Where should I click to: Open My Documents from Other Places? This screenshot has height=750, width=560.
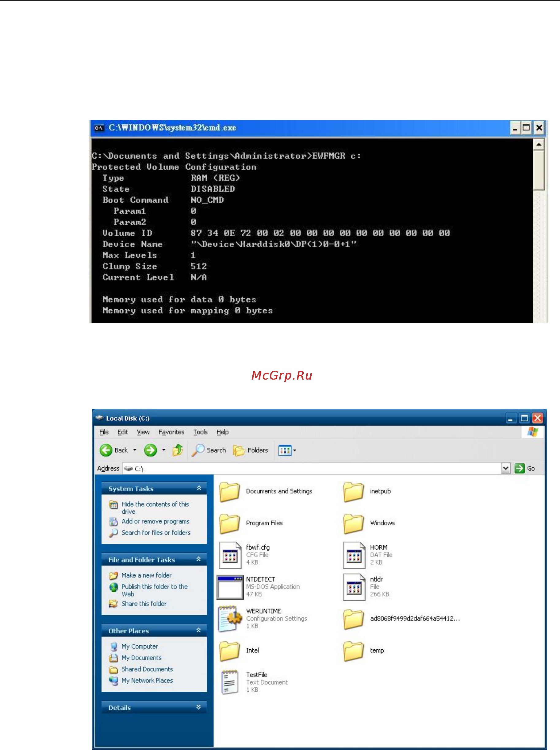[141, 658]
